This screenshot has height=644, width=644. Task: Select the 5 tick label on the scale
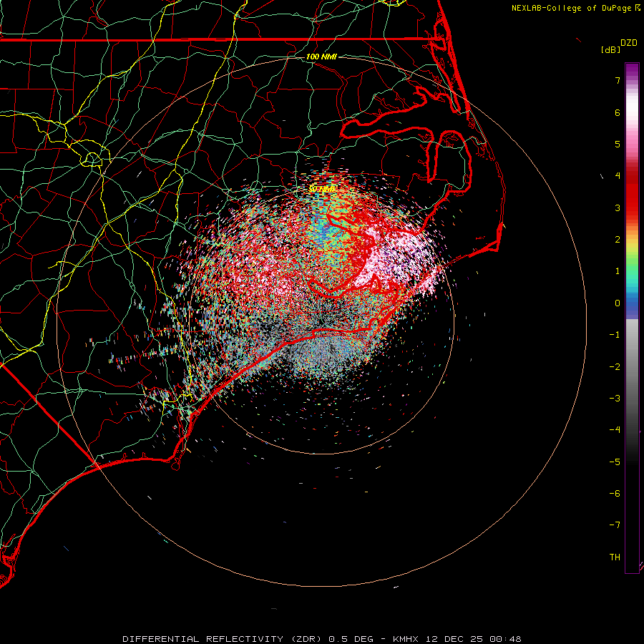[x=618, y=144]
